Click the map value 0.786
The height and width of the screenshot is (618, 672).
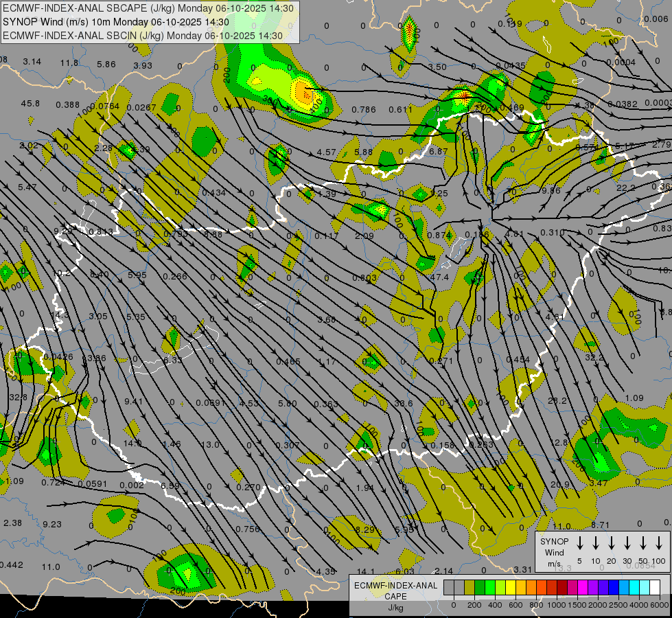[x=363, y=110]
